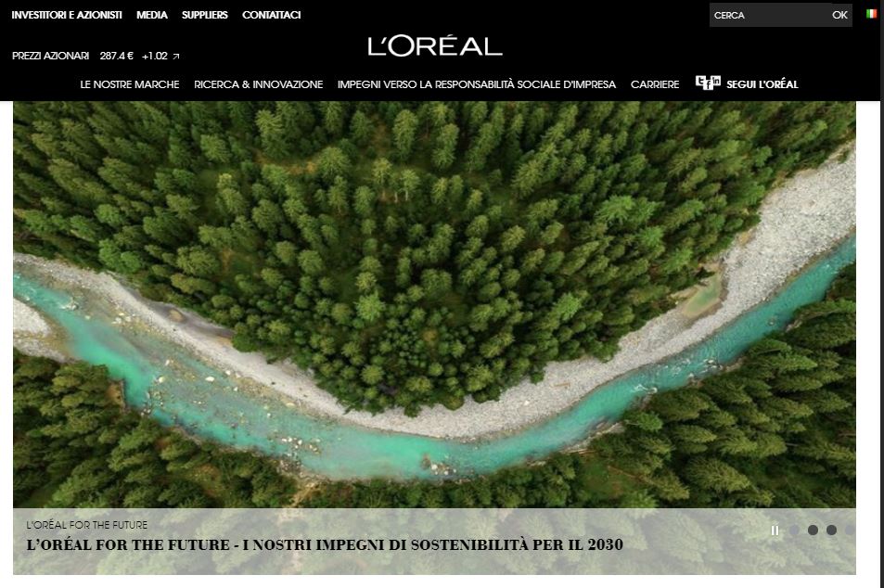Open the Ricerca & Innovazione menu
Image resolution: width=884 pixels, height=588 pixels.
(258, 84)
